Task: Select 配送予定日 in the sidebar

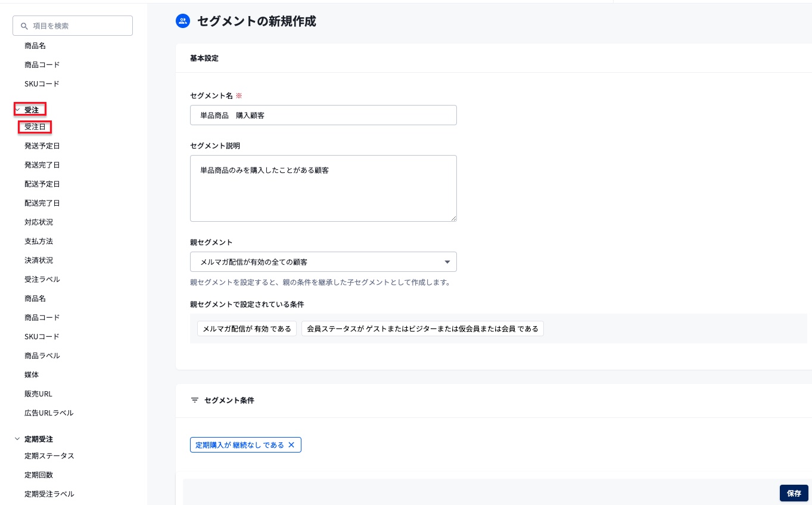Action: pos(42,184)
